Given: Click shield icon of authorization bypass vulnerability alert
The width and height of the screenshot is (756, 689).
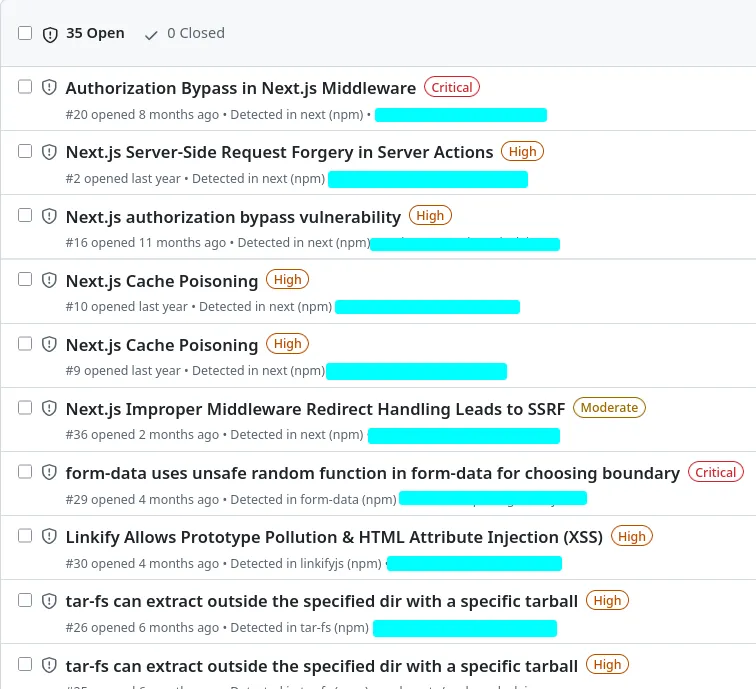Looking at the screenshot, I should (49, 216).
